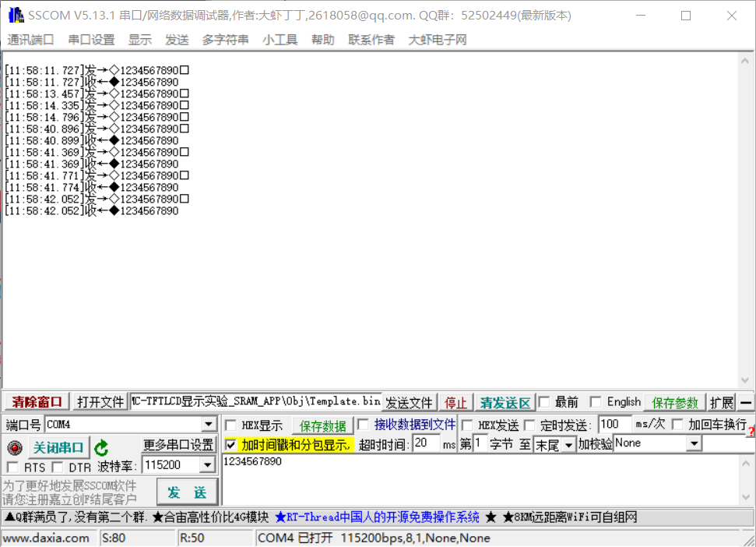The height and width of the screenshot is (547, 756).
Task: Open the 加校验 None parity dropdown
Action: pyautogui.click(x=693, y=443)
